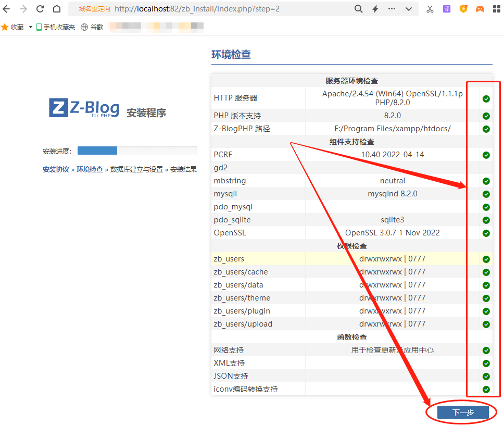Open the orange game controller extension
Screen dimensions: 504x425
tap(480, 8)
